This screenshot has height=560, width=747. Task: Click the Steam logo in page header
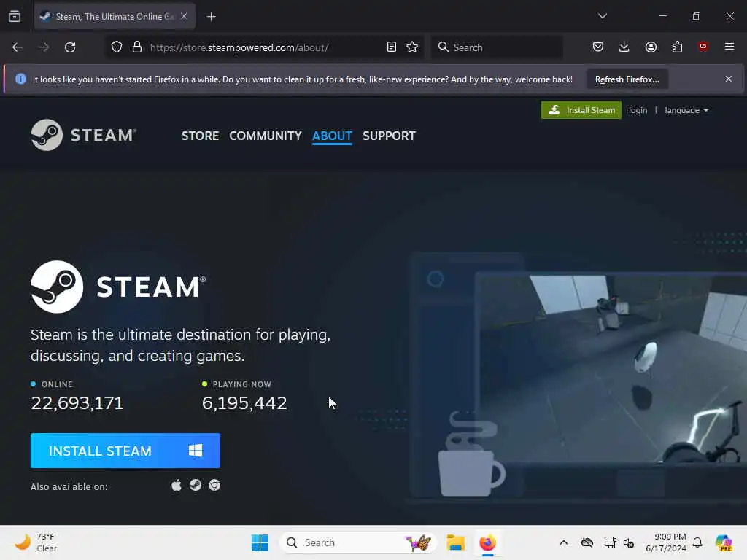pyautogui.click(x=83, y=135)
